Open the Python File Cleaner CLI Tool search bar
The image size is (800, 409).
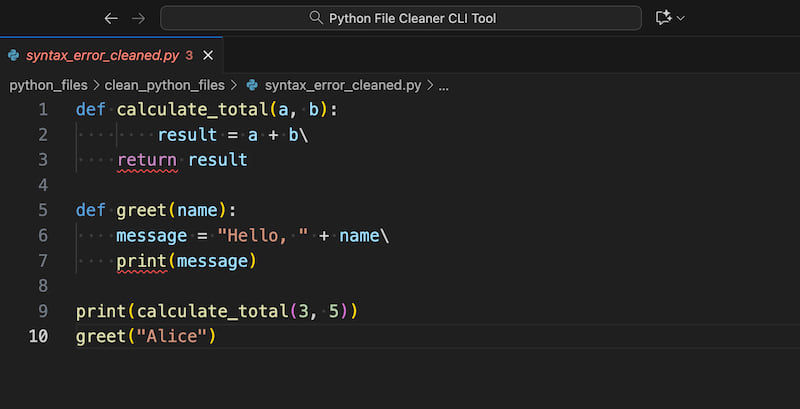click(401, 18)
